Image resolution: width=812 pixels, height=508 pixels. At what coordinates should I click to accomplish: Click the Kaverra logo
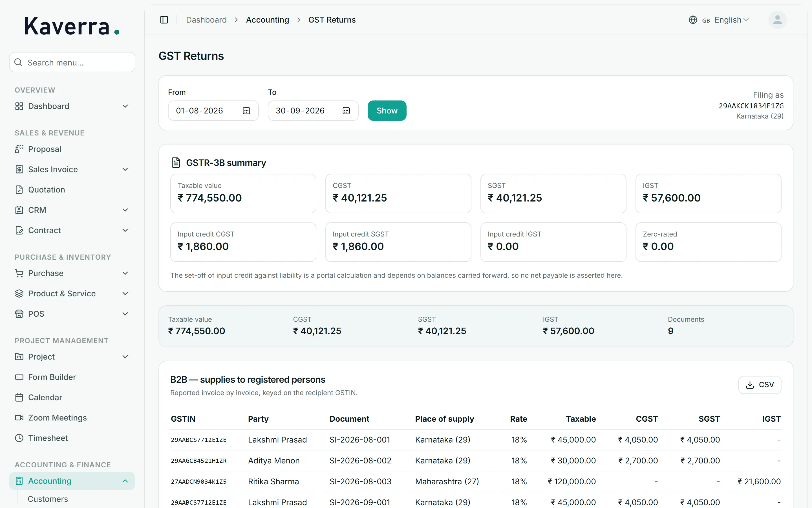(72, 26)
